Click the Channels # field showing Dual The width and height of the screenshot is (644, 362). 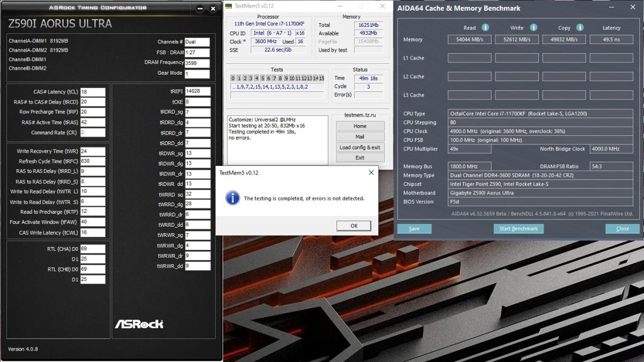click(x=197, y=42)
